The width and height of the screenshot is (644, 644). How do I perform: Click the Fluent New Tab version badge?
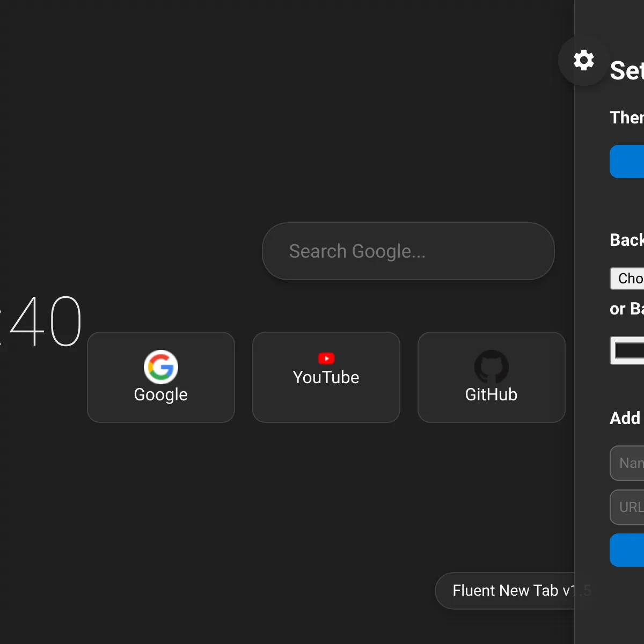pyautogui.click(x=518, y=590)
